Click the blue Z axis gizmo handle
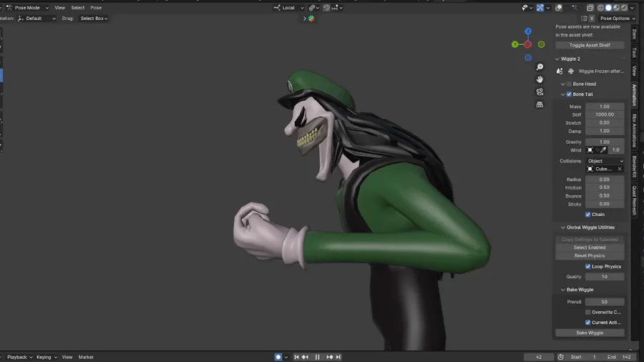 528,31
